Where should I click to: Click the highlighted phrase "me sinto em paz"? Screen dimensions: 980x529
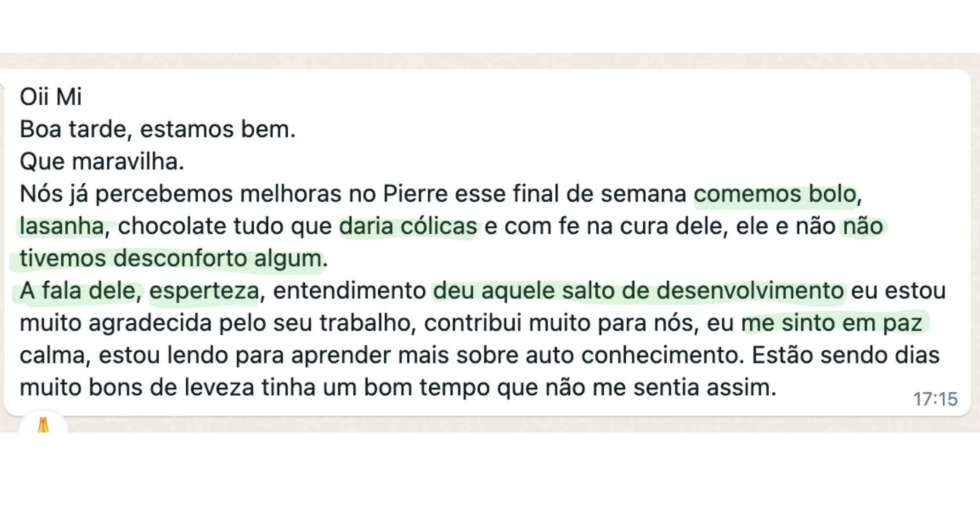click(x=832, y=323)
